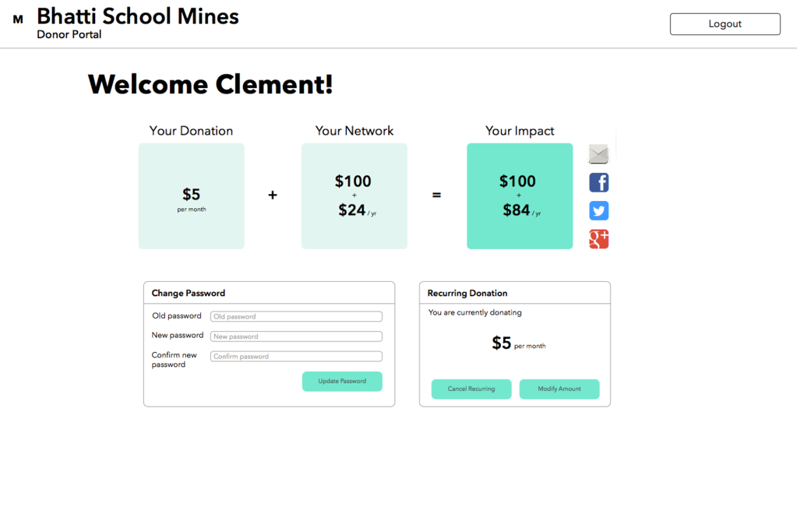The width and height of the screenshot is (797, 532).
Task: Click the $5 per month recurring amount
Action: 518,344
